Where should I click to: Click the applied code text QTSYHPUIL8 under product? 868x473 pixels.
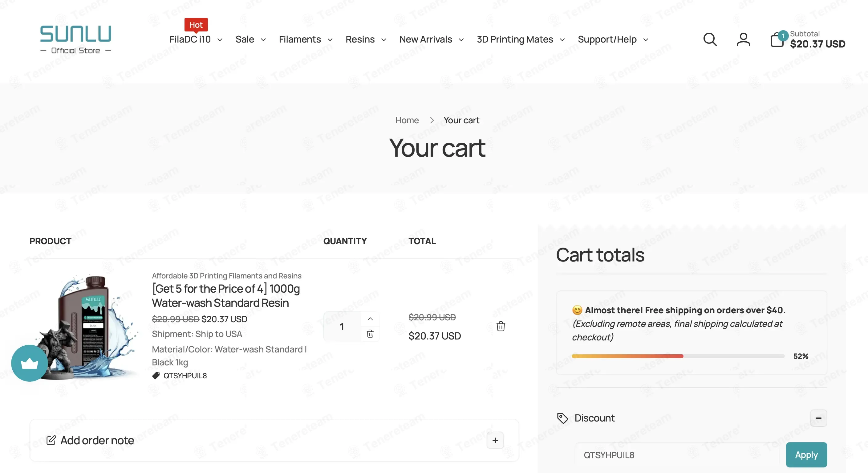(185, 376)
